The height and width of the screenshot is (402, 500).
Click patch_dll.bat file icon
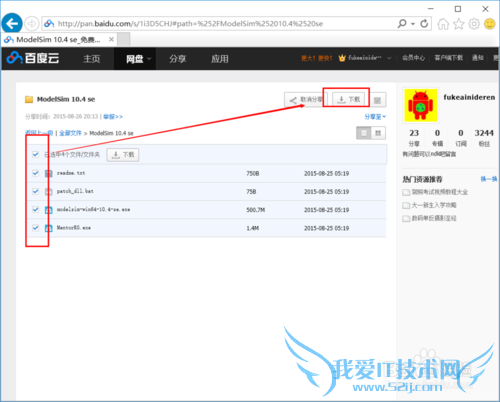49,191
